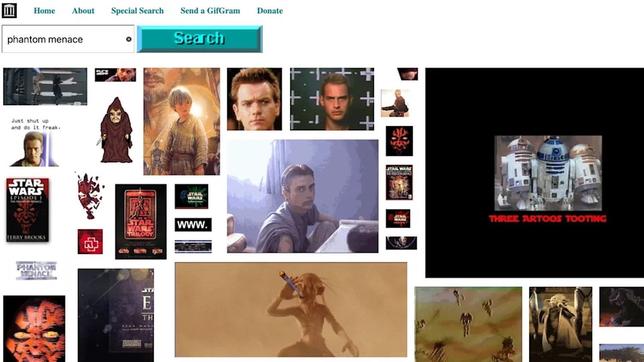The width and height of the screenshot is (644, 362).
Task: Open the Home page link
Action: 44,11
